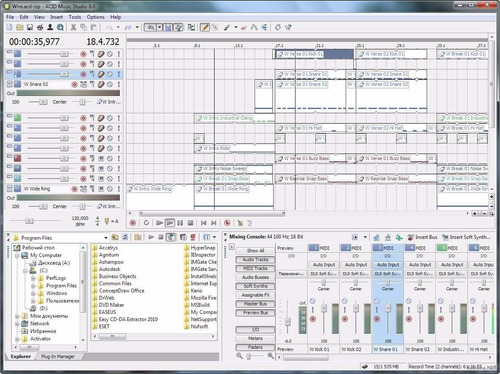Adjust the project tempo slider beside 120,000 BPM
Image resolution: width=500 pixels, height=374 pixels.
coord(29,221)
